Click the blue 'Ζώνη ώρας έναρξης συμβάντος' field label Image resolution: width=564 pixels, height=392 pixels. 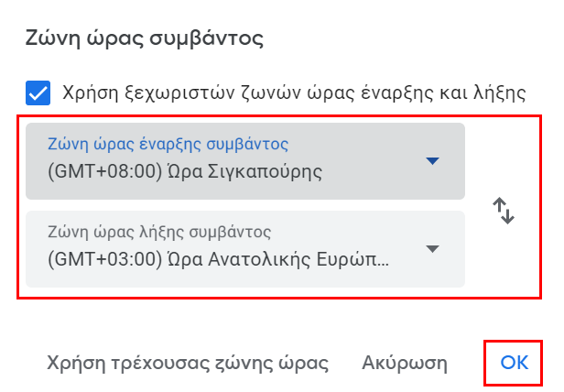pos(168,144)
